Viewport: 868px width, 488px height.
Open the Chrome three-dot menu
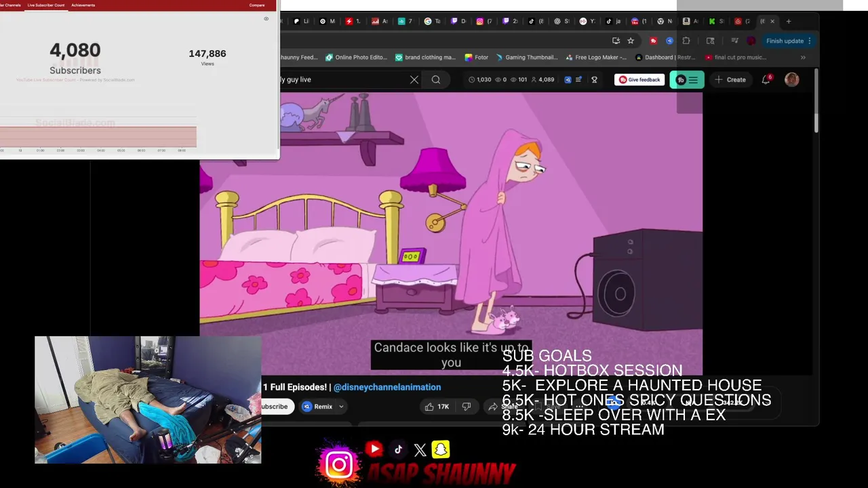point(809,41)
